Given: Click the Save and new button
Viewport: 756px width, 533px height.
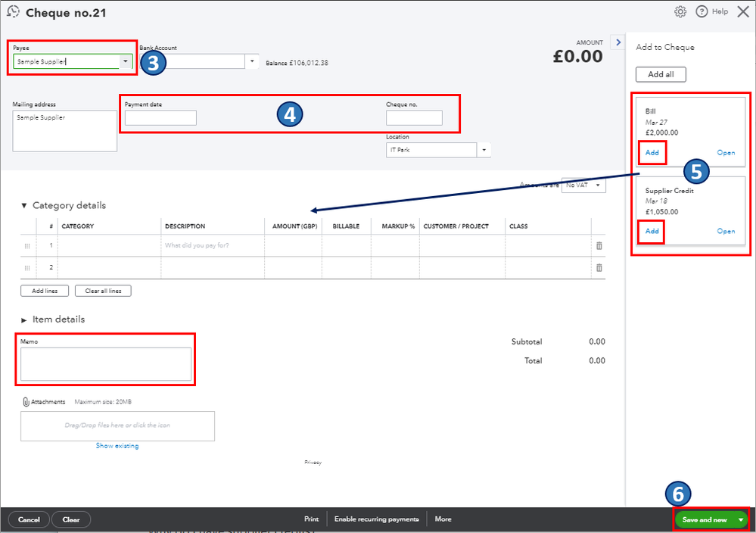Looking at the screenshot, I should 705,519.
